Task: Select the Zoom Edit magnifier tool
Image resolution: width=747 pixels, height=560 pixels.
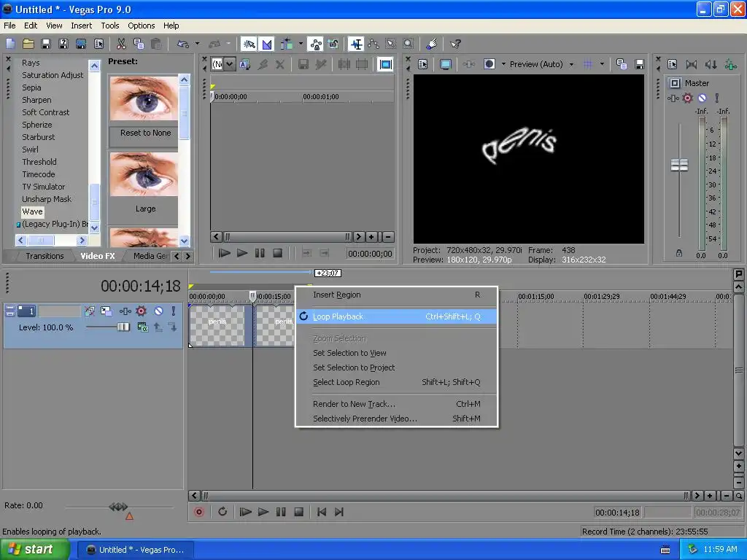Action: (x=409, y=44)
